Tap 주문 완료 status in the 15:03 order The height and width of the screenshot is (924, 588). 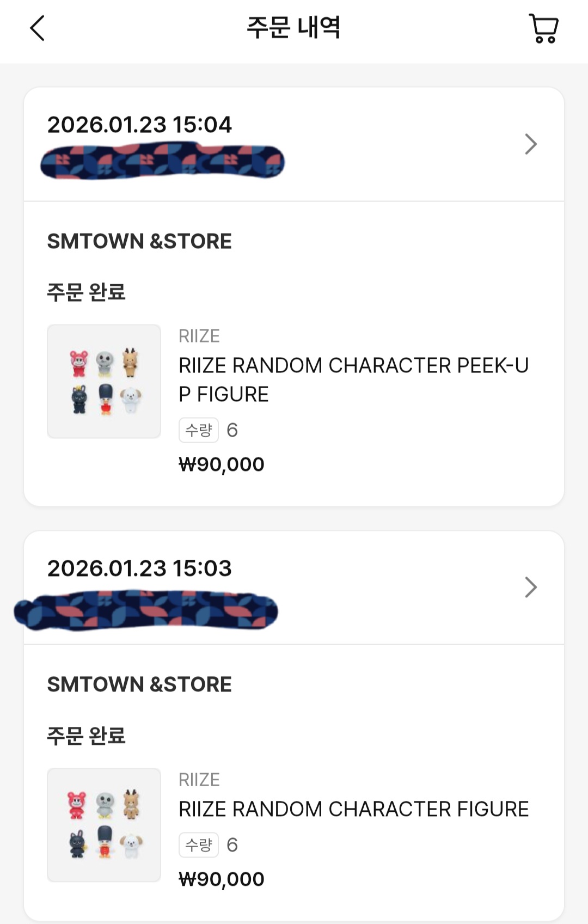point(86,736)
